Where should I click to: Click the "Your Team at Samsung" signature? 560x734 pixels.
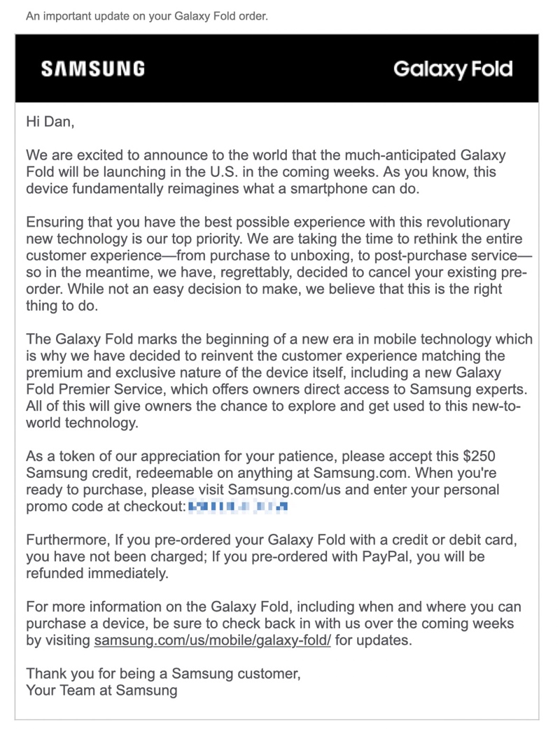(x=101, y=691)
